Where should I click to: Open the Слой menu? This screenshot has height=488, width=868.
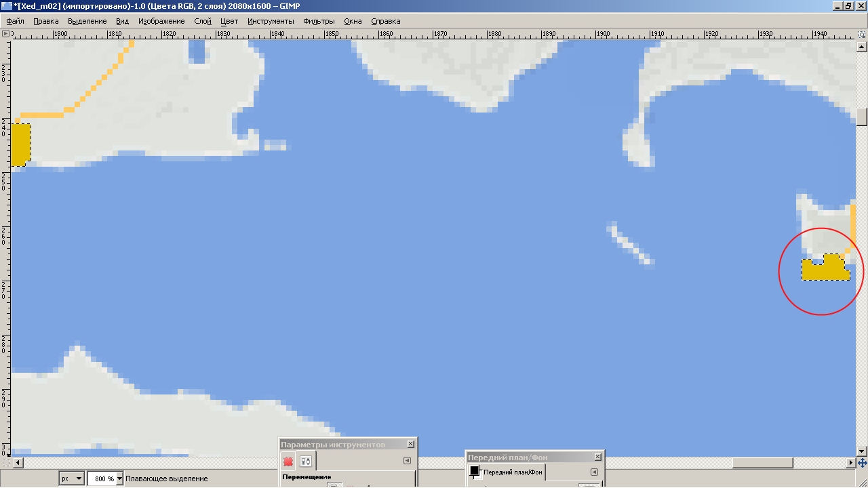pyautogui.click(x=203, y=21)
